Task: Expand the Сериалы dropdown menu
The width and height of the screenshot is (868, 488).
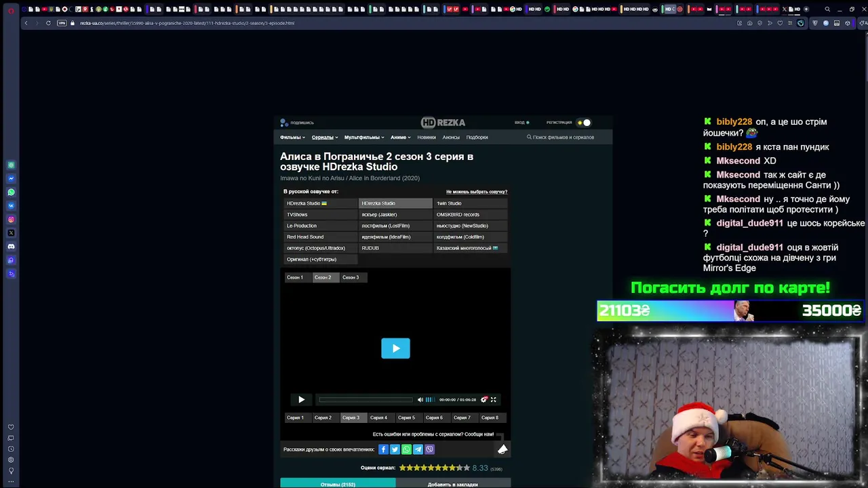Action: [x=324, y=138]
